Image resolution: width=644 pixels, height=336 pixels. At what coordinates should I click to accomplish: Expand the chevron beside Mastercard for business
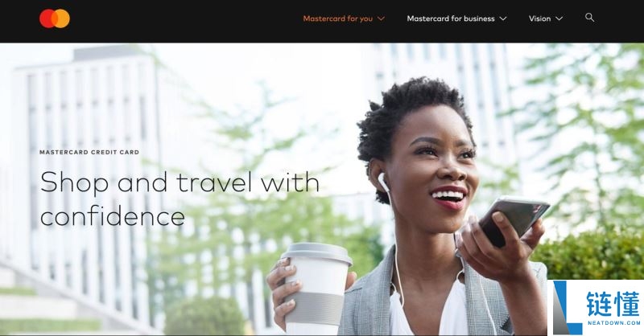click(503, 18)
